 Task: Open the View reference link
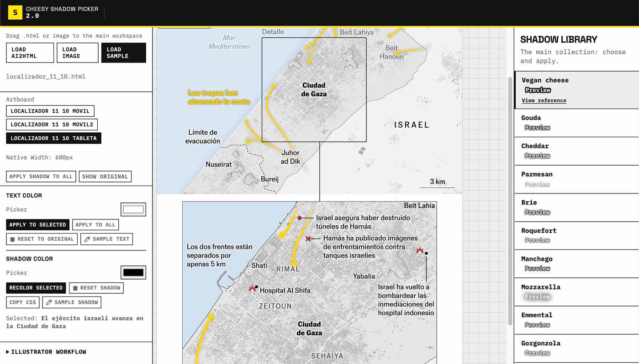point(544,100)
